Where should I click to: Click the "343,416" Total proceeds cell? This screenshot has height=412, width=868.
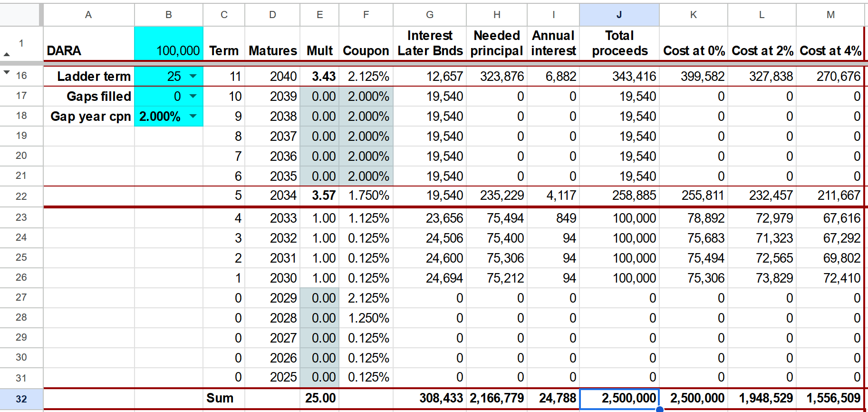click(x=619, y=76)
